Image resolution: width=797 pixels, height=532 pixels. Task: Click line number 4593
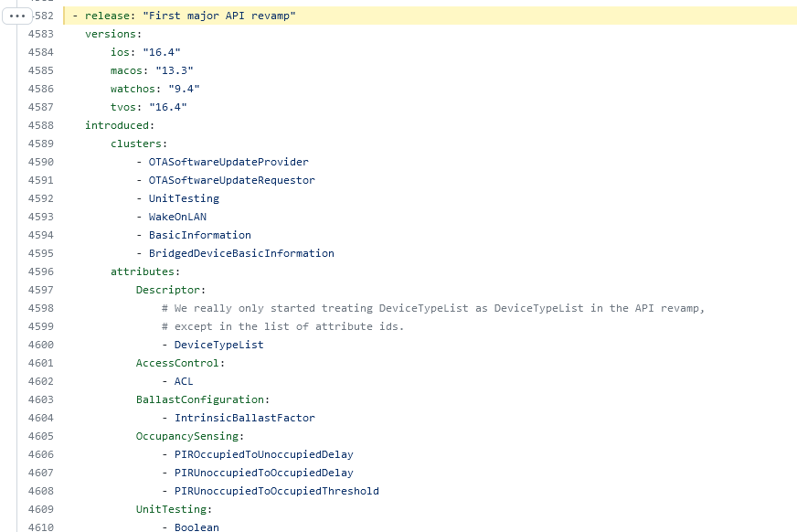pyautogui.click(x=40, y=217)
